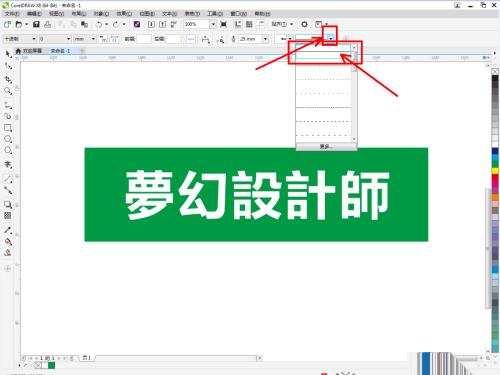
Task: Select the Zoom magnifier tool
Action: [8, 91]
